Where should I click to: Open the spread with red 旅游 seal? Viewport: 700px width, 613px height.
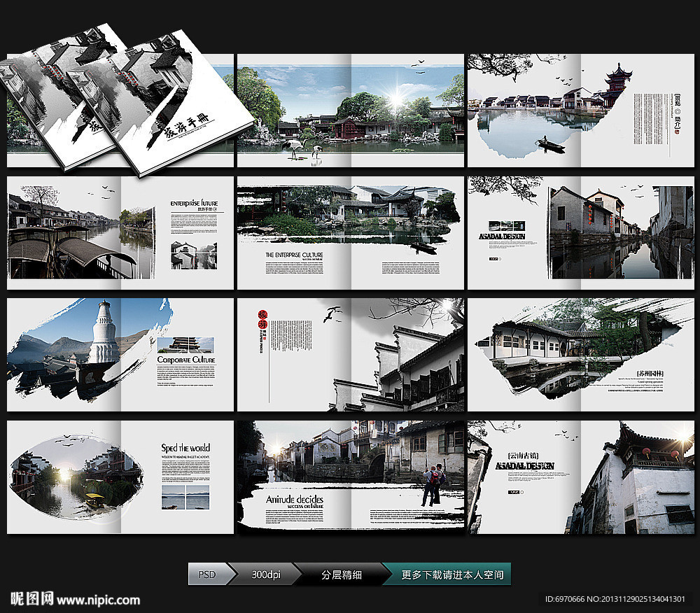(351, 355)
